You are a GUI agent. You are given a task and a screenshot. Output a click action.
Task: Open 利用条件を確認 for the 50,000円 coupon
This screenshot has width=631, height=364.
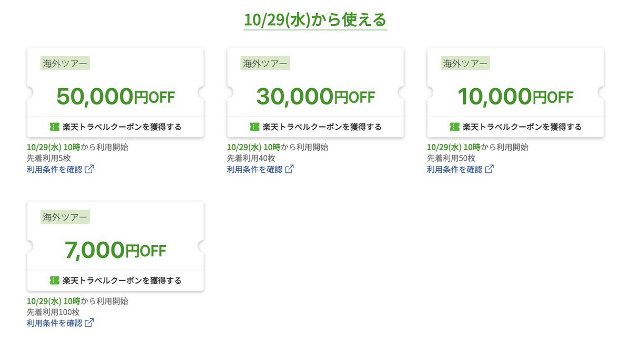55,169
